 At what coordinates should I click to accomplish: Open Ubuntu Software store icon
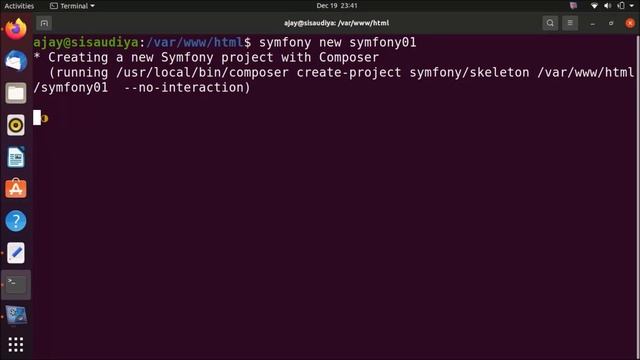(x=16, y=189)
